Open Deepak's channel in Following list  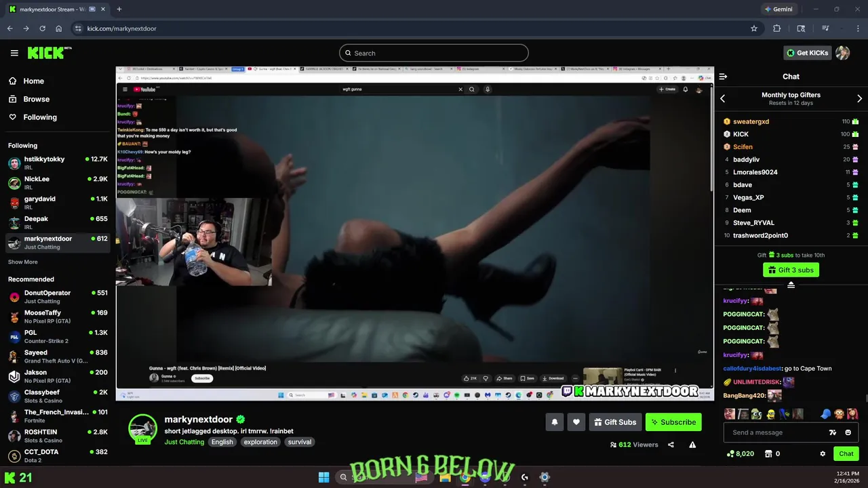pos(58,222)
